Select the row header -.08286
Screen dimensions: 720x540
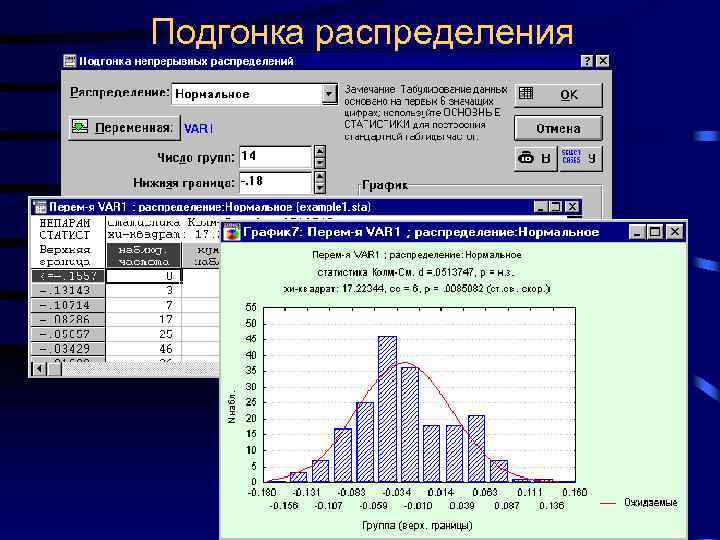pyautogui.click(x=68, y=320)
